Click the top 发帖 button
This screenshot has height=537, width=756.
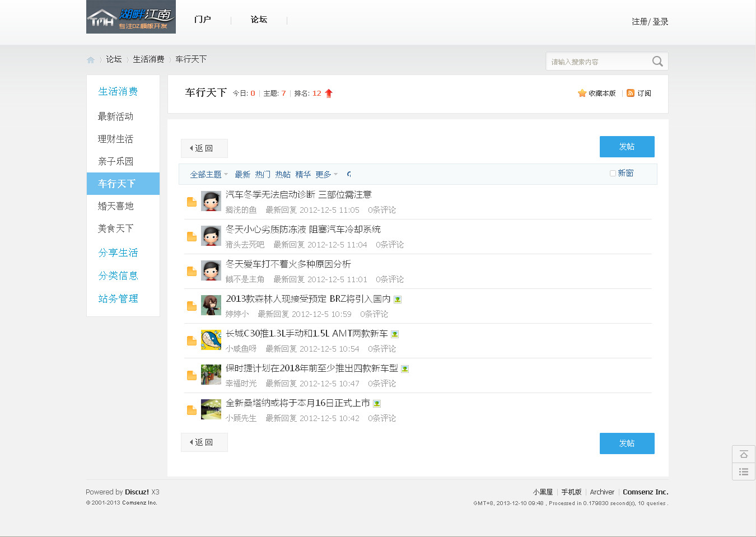tap(627, 147)
